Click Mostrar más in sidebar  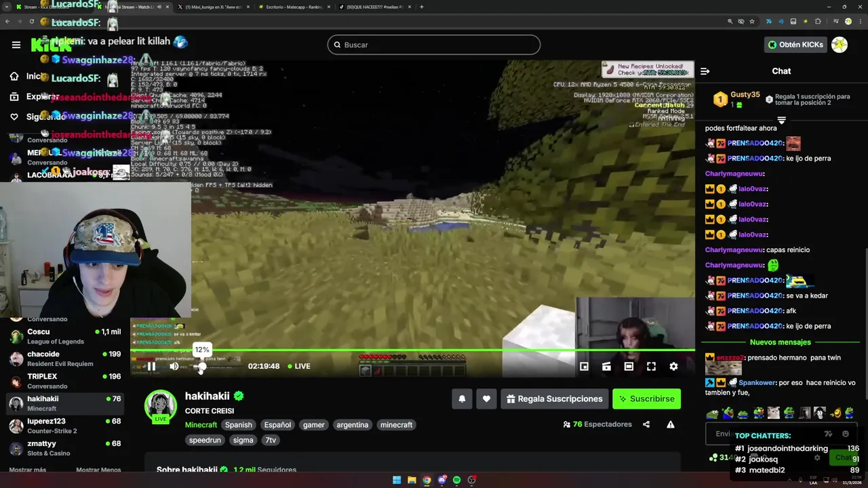28,470
